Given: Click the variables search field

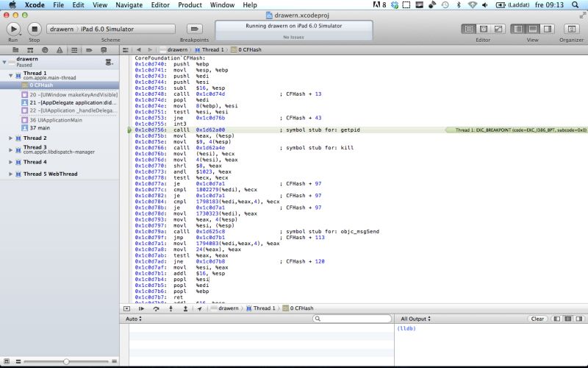Looking at the screenshot, I should (352, 319).
